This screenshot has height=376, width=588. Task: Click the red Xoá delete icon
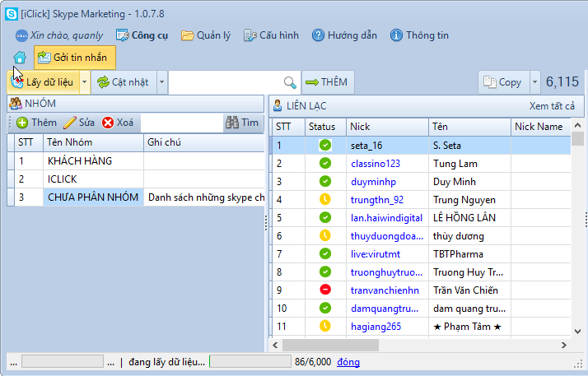(x=108, y=123)
